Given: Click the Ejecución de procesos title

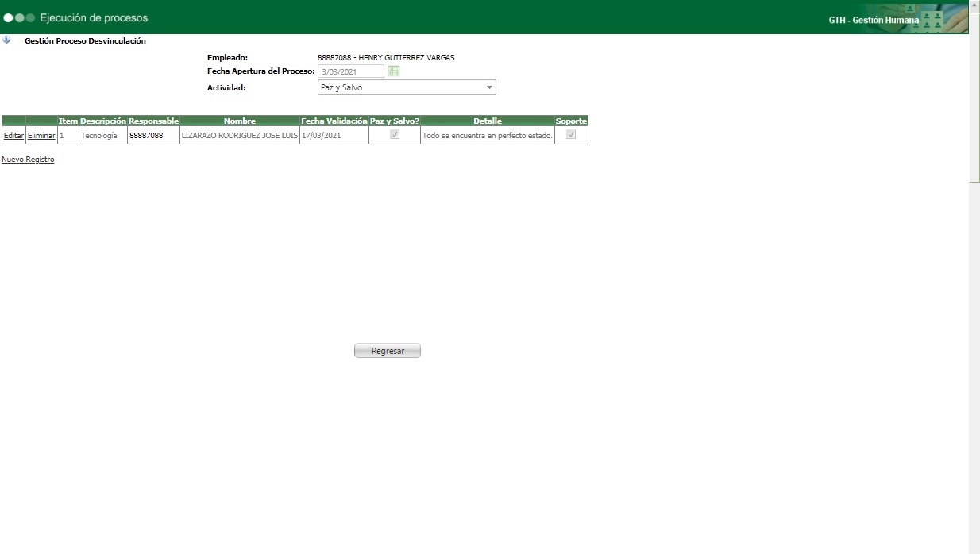Looking at the screenshot, I should click(94, 17).
